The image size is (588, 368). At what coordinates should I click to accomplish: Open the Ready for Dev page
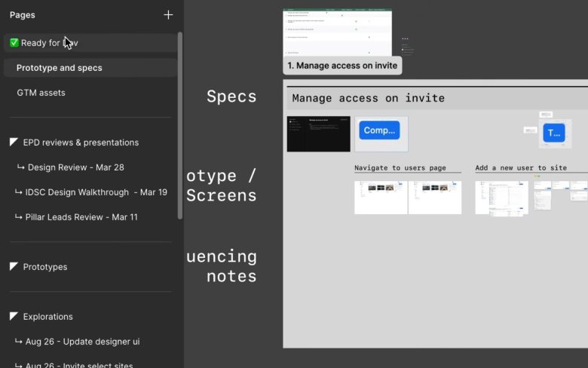point(90,43)
